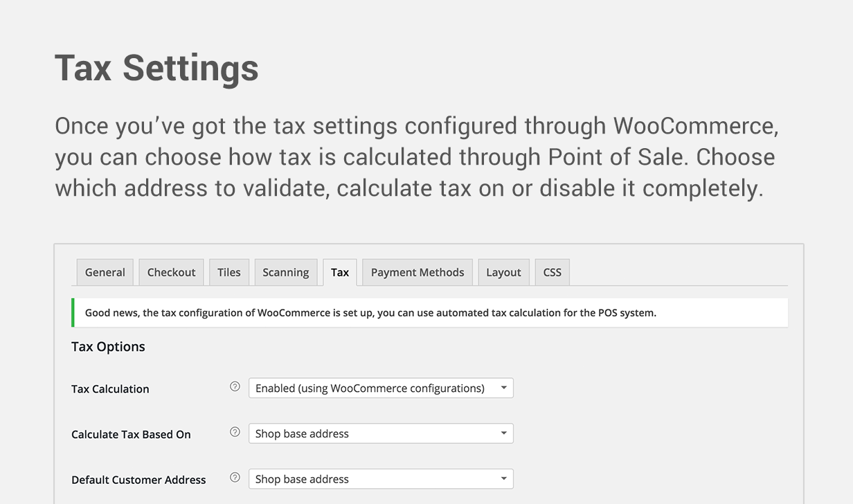
Task: Click the Tax Settings page title
Action: (x=156, y=69)
